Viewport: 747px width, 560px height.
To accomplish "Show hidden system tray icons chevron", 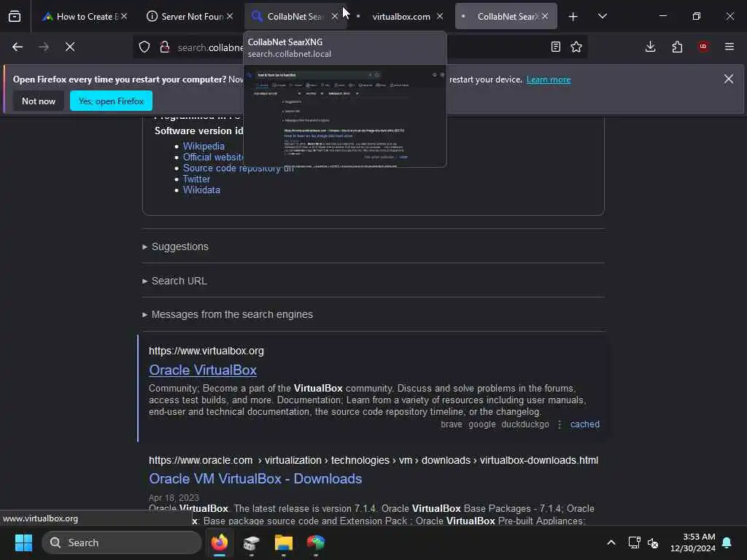I will pos(611,542).
